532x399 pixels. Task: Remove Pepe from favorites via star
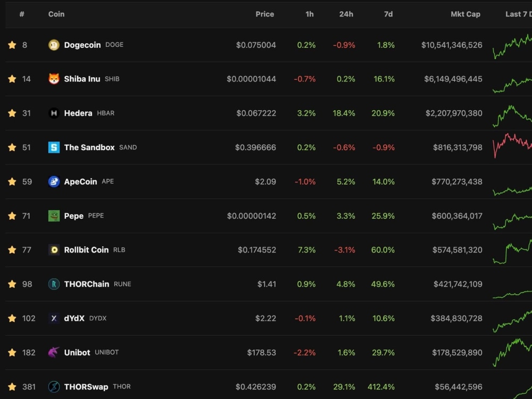[x=12, y=215]
